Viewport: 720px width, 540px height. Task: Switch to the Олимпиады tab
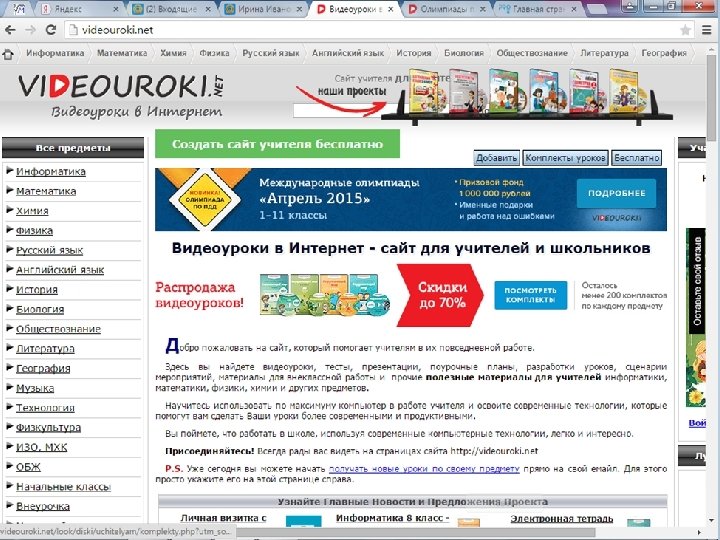[444, 9]
